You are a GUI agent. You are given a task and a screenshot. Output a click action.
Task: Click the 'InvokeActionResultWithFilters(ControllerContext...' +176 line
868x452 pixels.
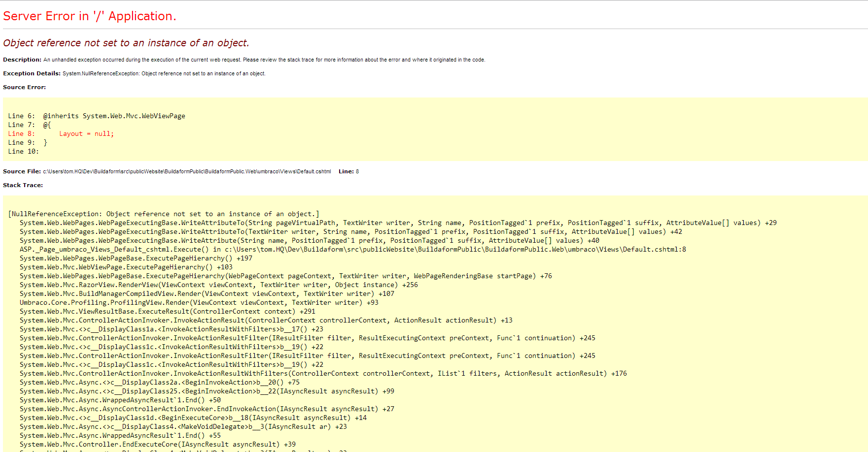[323, 374]
